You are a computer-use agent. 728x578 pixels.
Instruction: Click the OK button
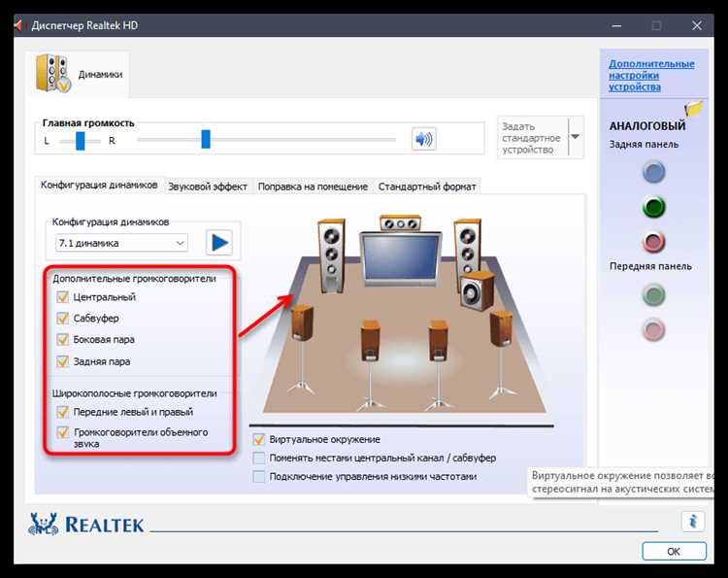675,551
